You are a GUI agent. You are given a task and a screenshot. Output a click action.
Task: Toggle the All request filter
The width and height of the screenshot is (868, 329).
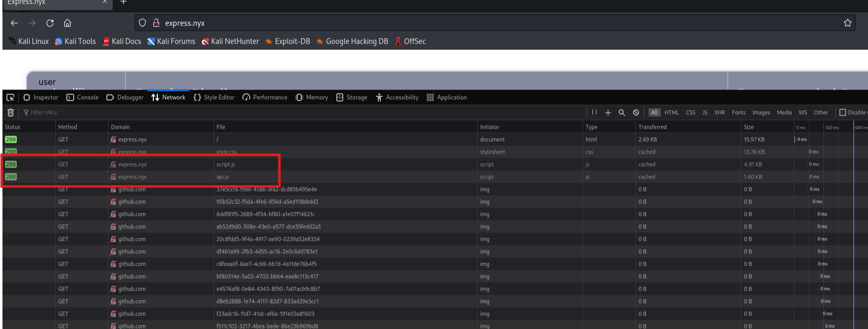654,113
